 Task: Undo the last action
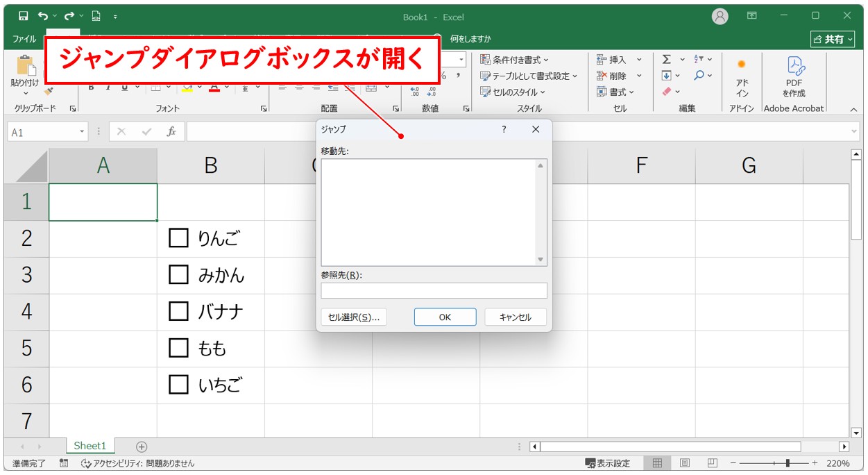pos(43,16)
